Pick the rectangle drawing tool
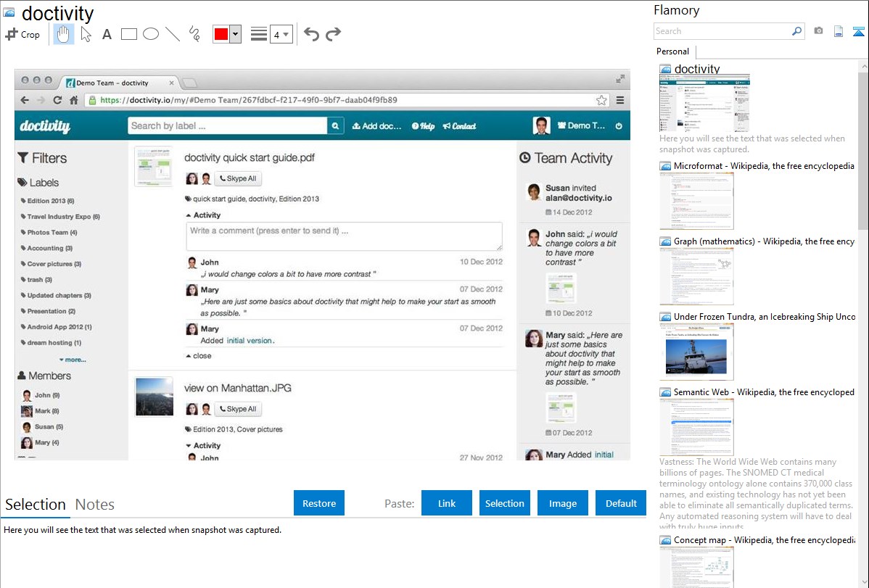The image size is (869, 588). coord(128,34)
